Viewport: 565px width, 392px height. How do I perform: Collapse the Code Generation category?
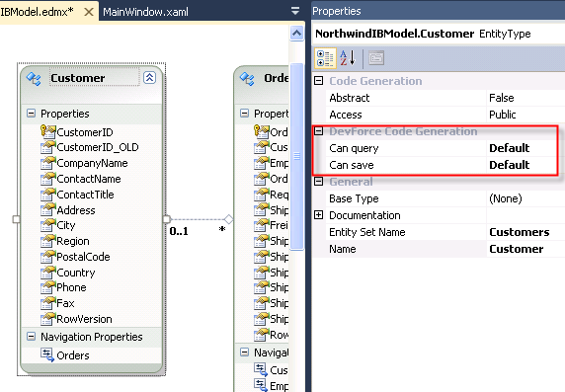pyautogui.click(x=318, y=80)
